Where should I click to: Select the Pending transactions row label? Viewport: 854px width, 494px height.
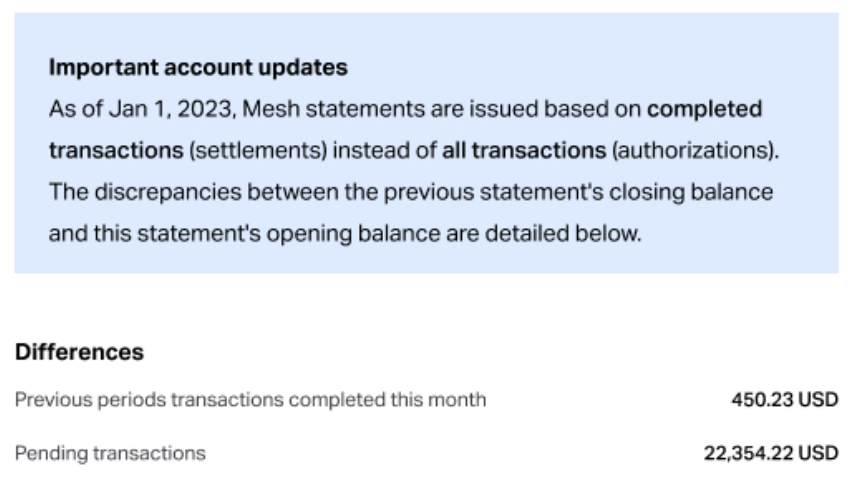(x=111, y=453)
